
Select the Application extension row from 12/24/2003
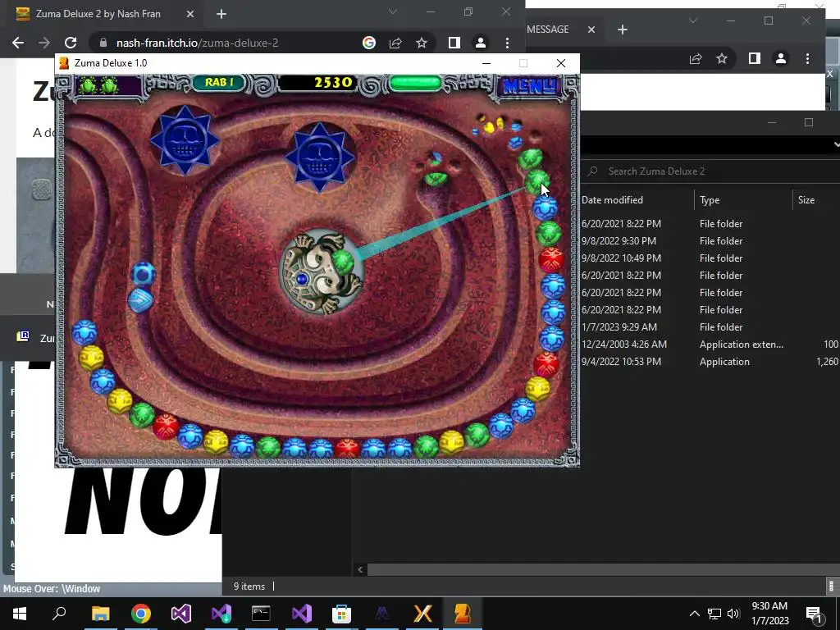(710, 345)
